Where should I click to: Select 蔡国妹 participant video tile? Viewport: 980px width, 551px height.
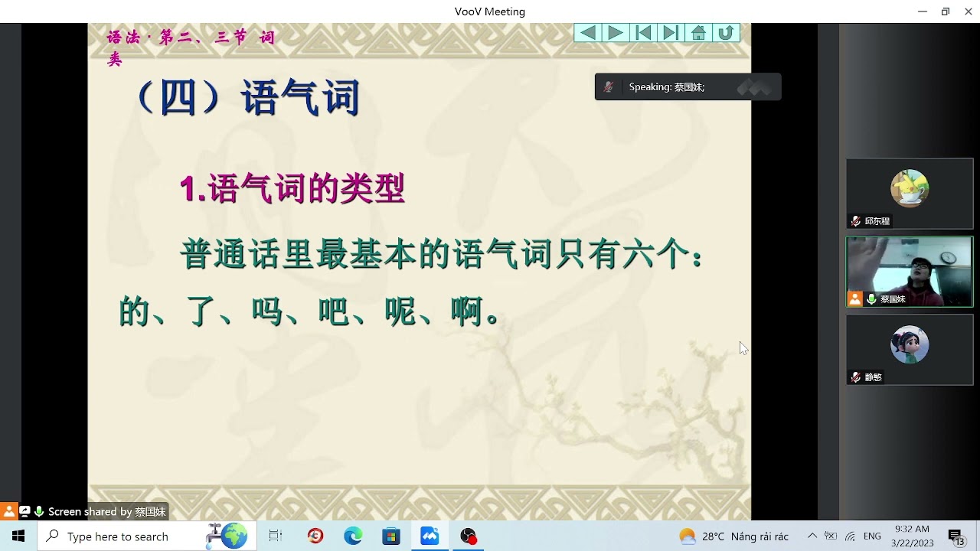pyautogui.click(x=910, y=272)
